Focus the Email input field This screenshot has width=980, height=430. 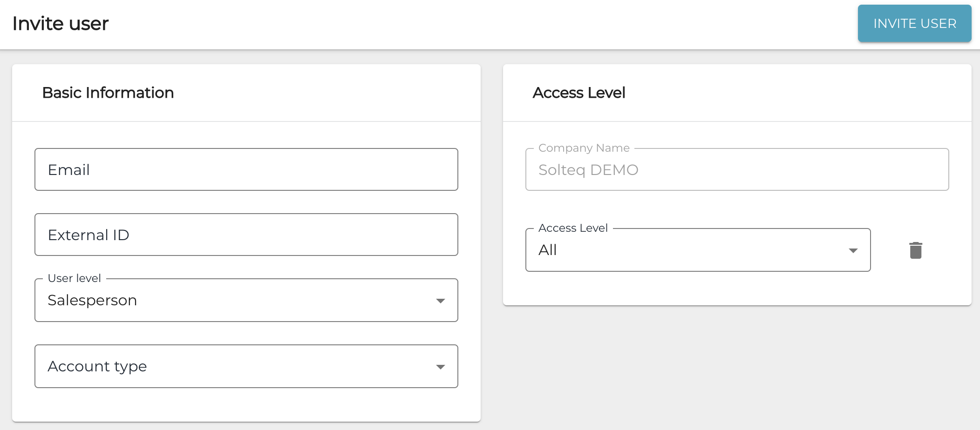(246, 169)
